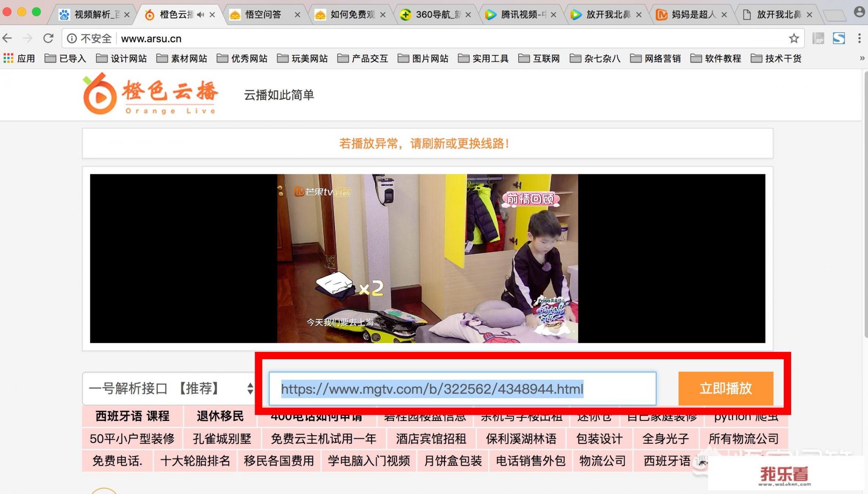The image size is (868, 494).
Task: Open the 设计网站 bookmark folder
Action: [121, 58]
